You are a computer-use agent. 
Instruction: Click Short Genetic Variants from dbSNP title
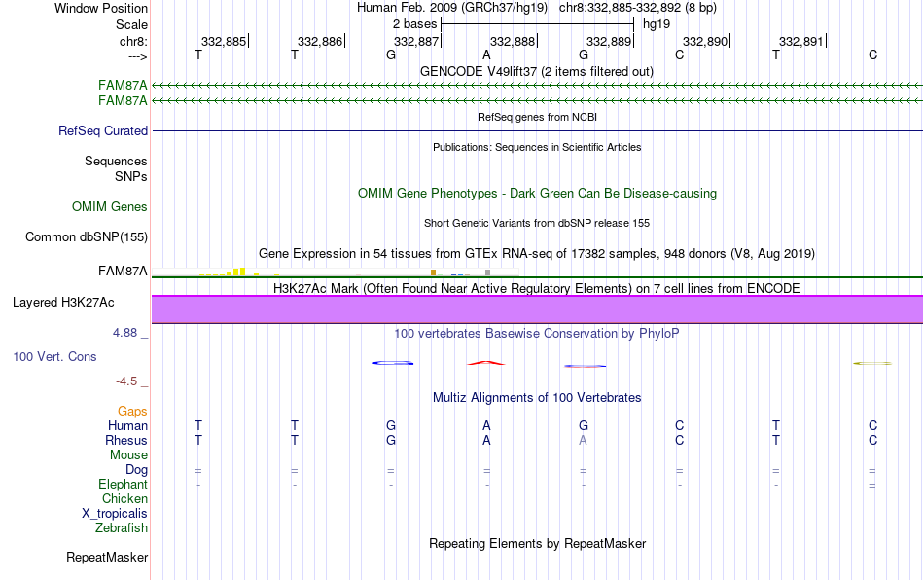tap(537, 223)
